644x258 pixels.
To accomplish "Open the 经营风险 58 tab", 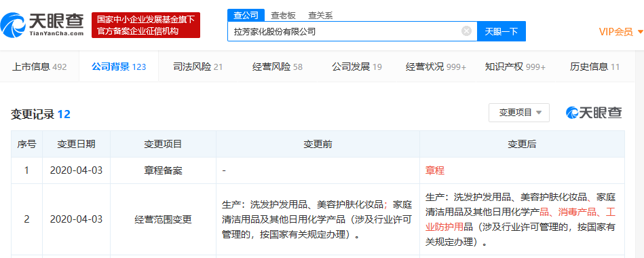I will 278,67.
